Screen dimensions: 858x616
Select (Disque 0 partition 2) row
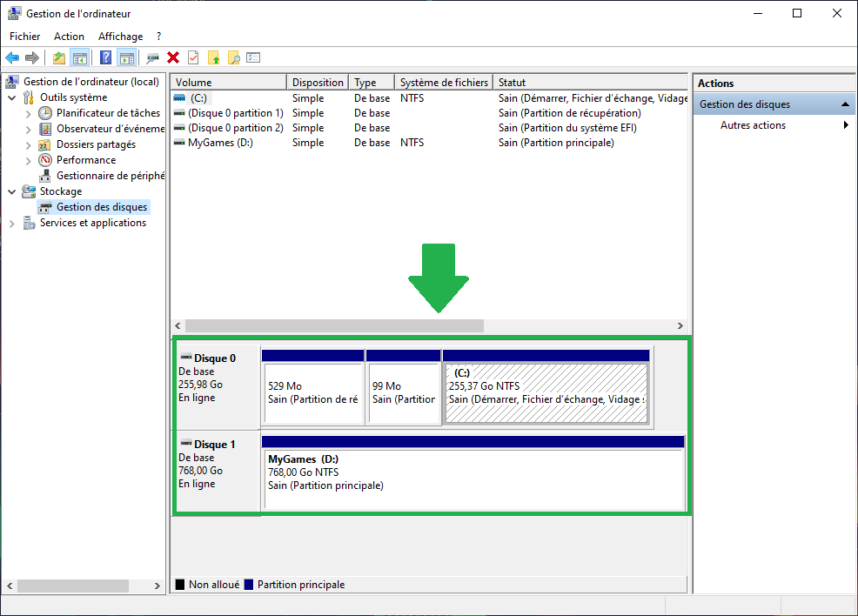[x=430, y=128]
